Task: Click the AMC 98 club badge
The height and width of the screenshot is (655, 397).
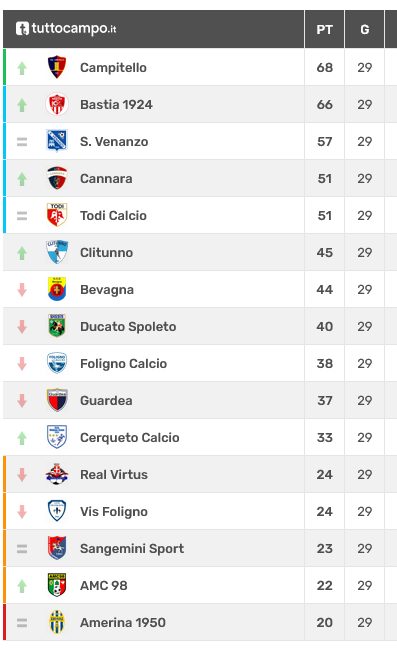Action: 57,585
